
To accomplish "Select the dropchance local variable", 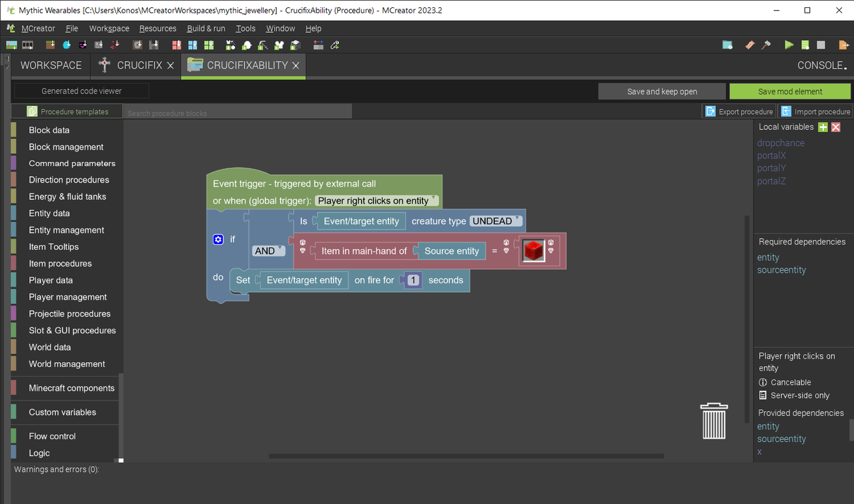I will click(x=781, y=143).
